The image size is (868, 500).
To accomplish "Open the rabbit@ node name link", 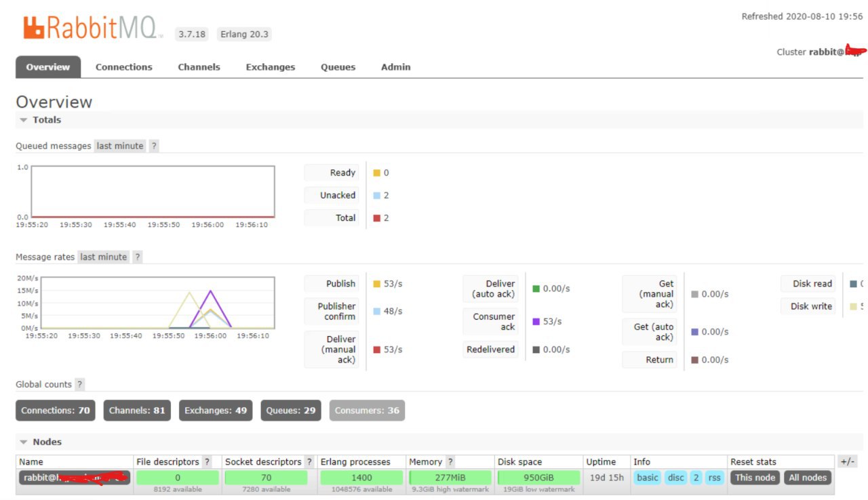I will (75, 478).
